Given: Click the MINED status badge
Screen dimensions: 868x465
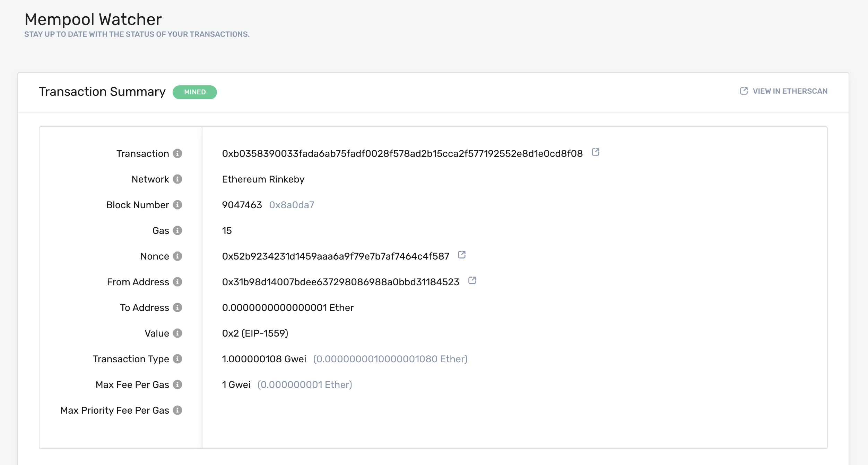Looking at the screenshot, I should tap(195, 92).
